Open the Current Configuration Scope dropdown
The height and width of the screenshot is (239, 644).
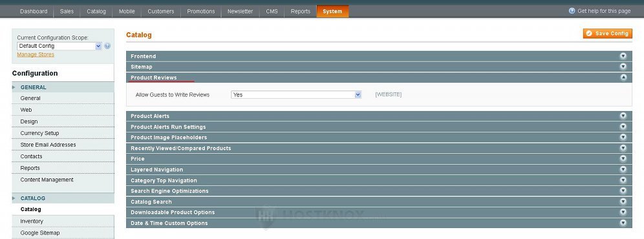[x=59, y=46]
